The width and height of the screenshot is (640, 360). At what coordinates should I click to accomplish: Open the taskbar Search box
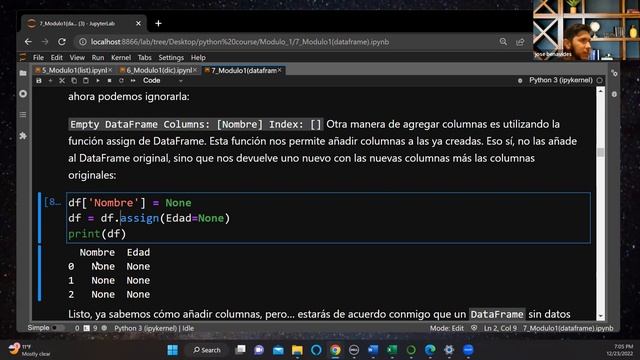(207, 350)
